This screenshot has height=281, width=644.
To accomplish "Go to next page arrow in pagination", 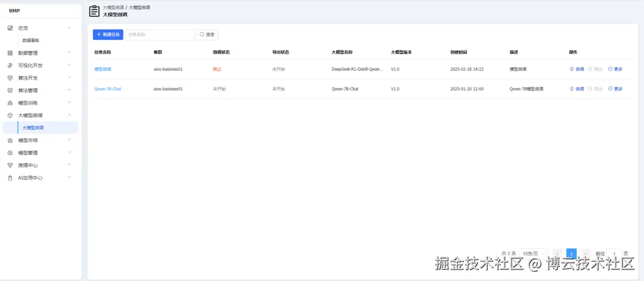I will [x=586, y=254].
